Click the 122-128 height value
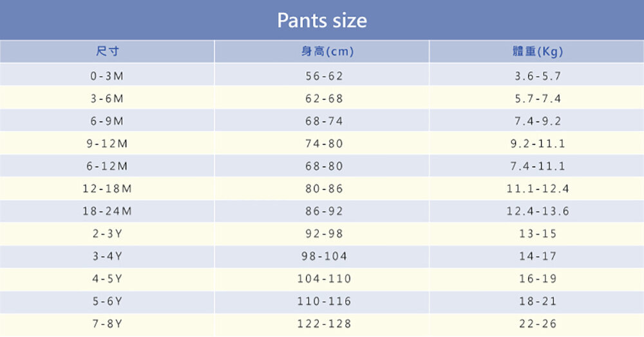Screen dimensions: 644x337 click(x=324, y=323)
